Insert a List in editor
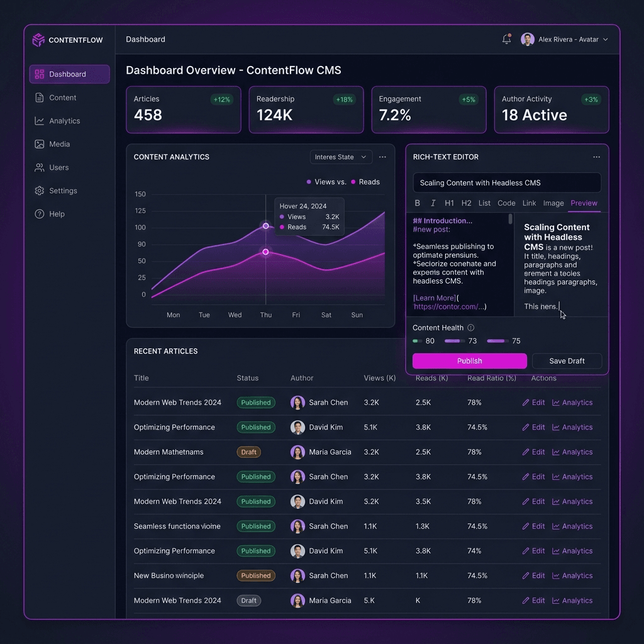This screenshot has width=644, height=644. (x=484, y=203)
